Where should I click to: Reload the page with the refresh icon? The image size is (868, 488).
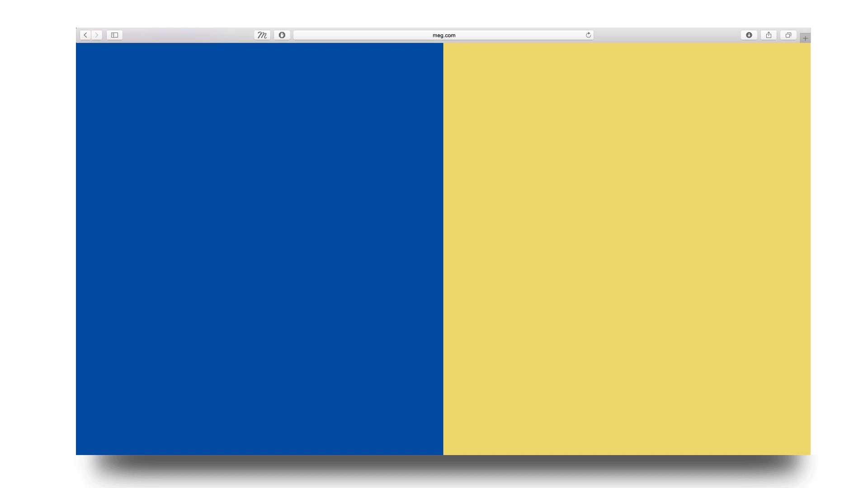coord(588,35)
